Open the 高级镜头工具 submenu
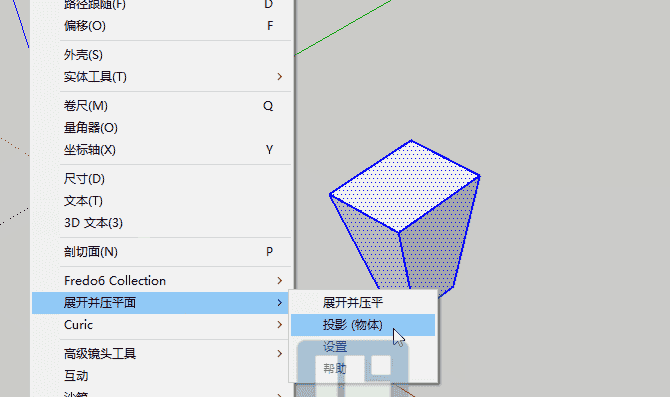670x397 pixels. 162,354
